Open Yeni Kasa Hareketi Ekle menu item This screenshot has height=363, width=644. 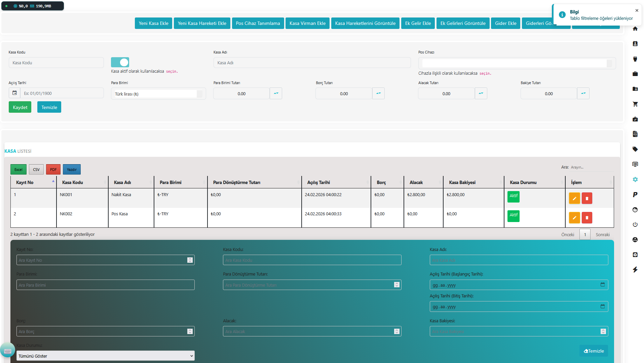coord(202,23)
